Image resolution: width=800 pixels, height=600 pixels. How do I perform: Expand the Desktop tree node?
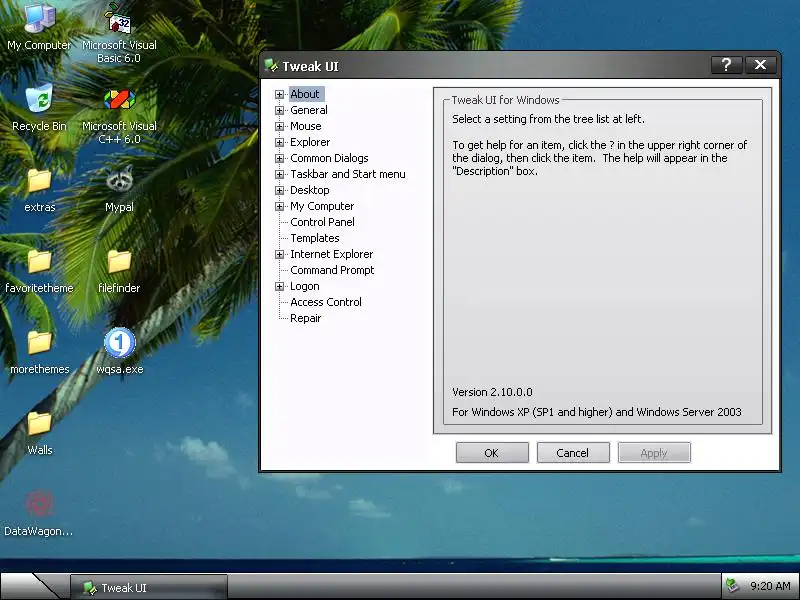point(279,190)
